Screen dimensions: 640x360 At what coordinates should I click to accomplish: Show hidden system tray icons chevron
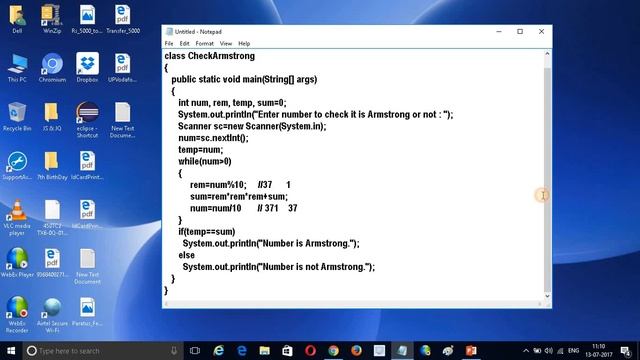526,351
